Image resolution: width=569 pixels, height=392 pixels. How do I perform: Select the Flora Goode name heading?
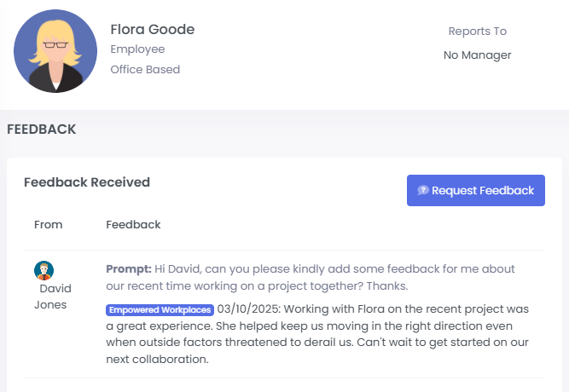coord(153,30)
